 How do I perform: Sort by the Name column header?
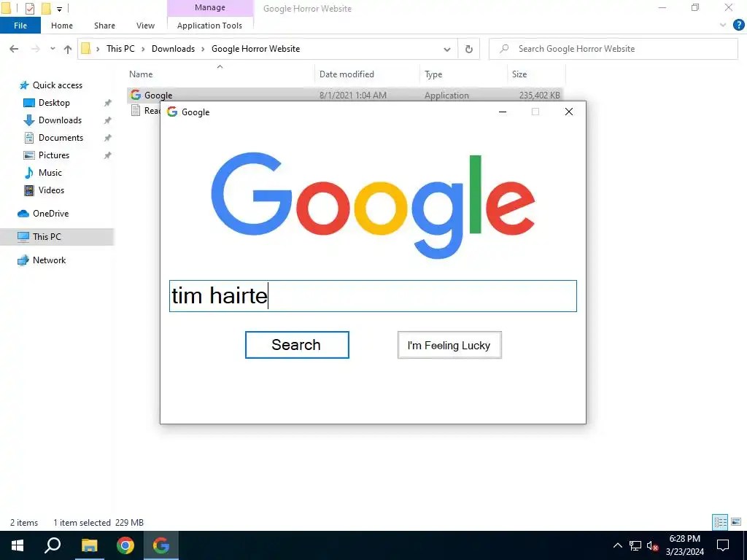click(x=220, y=74)
